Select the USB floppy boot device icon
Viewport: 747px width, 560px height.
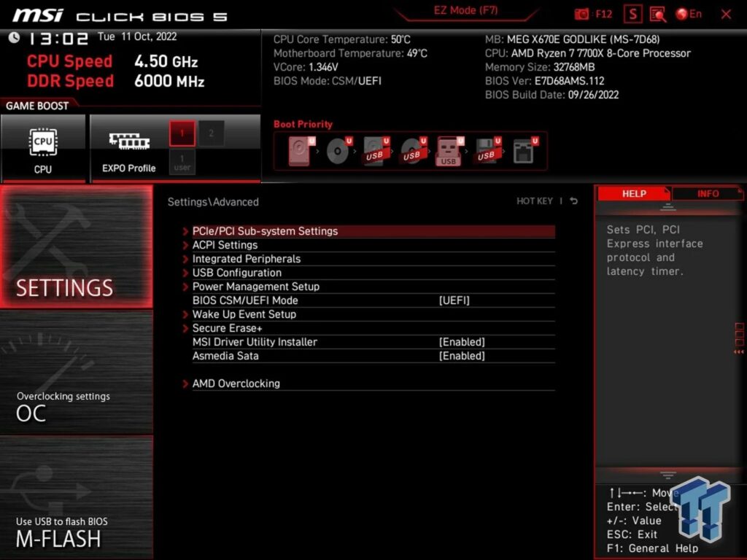[x=487, y=151]
